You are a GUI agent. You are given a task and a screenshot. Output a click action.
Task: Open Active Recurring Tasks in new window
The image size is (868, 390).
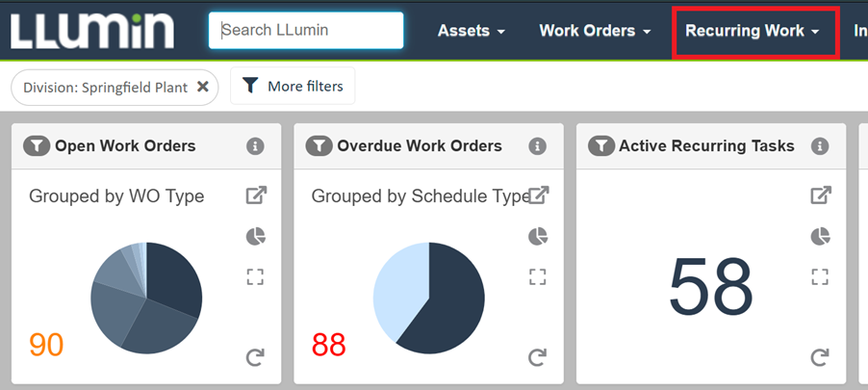tap(820, 196)
